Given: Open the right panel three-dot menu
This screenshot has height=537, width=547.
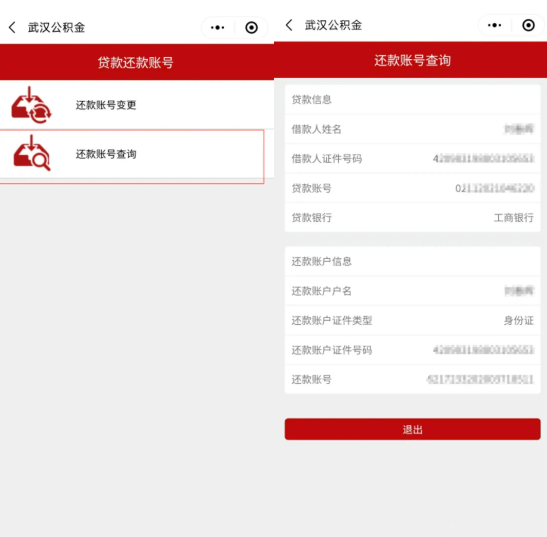Looking at the screenshot, I should point(494,25).
